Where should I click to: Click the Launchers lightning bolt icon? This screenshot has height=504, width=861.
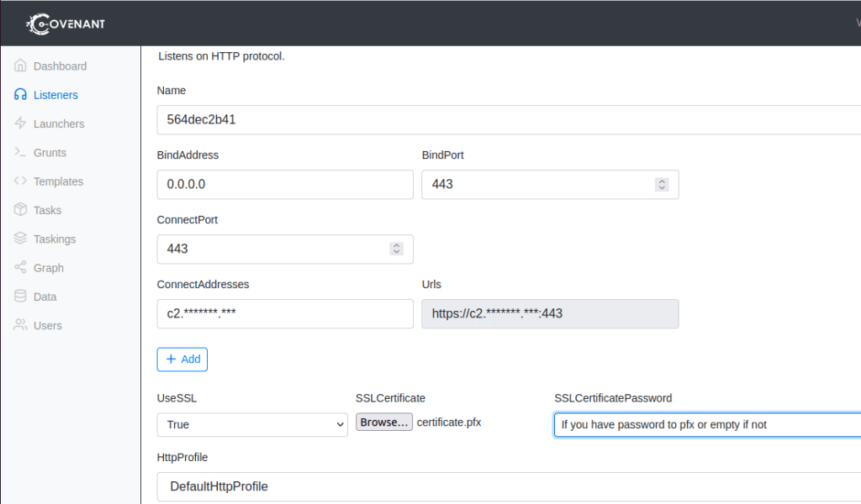point(21,123)
